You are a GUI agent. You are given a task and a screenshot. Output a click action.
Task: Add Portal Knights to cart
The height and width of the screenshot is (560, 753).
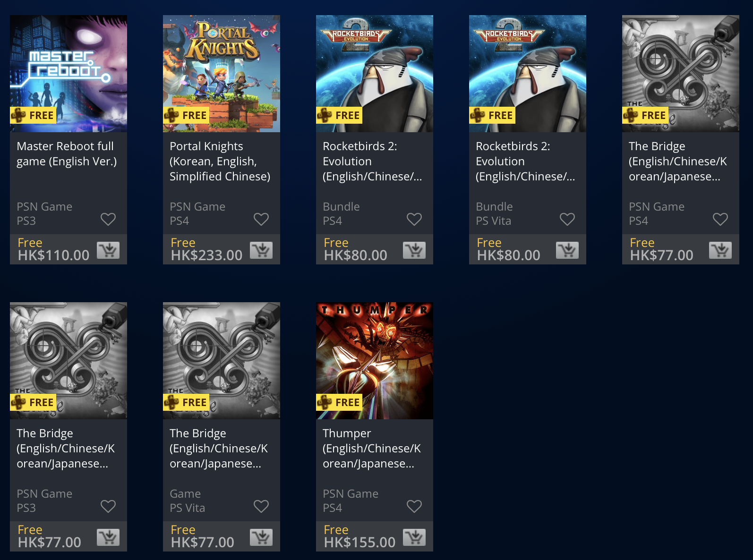tap(261, 250)
